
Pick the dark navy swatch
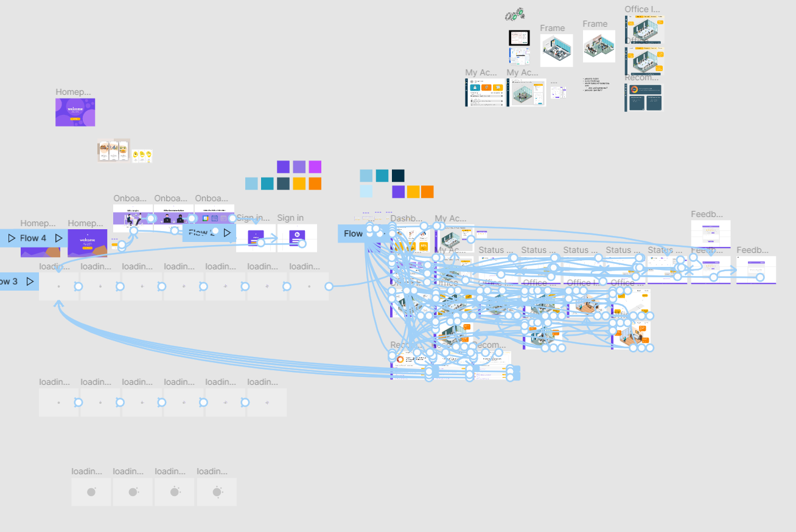click(x=398, y=176)
